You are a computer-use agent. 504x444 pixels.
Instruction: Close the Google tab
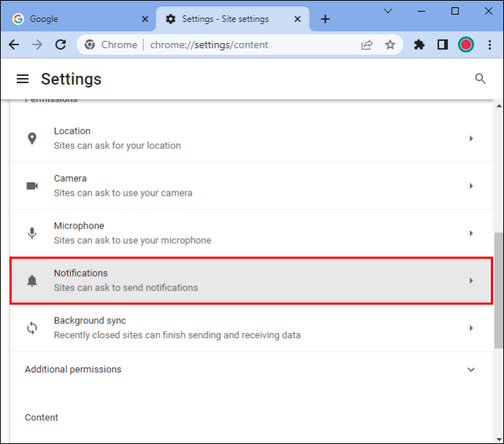pos(145,19)
